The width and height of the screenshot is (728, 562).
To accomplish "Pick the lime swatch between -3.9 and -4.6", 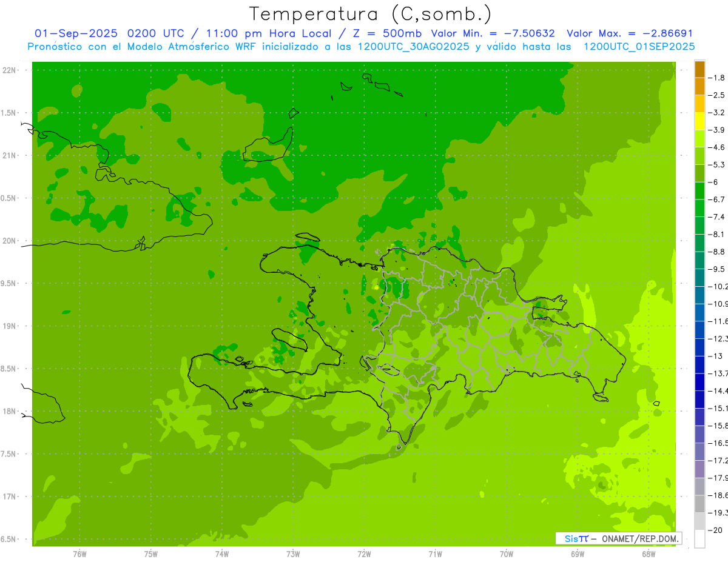I will 699,139.
